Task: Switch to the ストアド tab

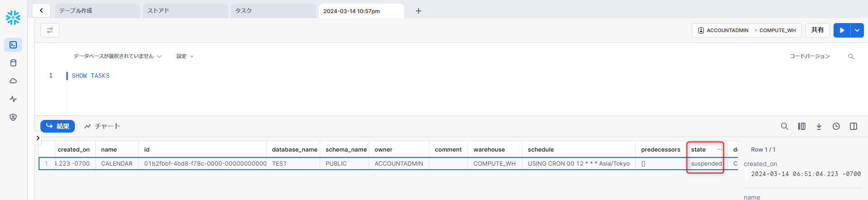Action: (x=185, y=11)
